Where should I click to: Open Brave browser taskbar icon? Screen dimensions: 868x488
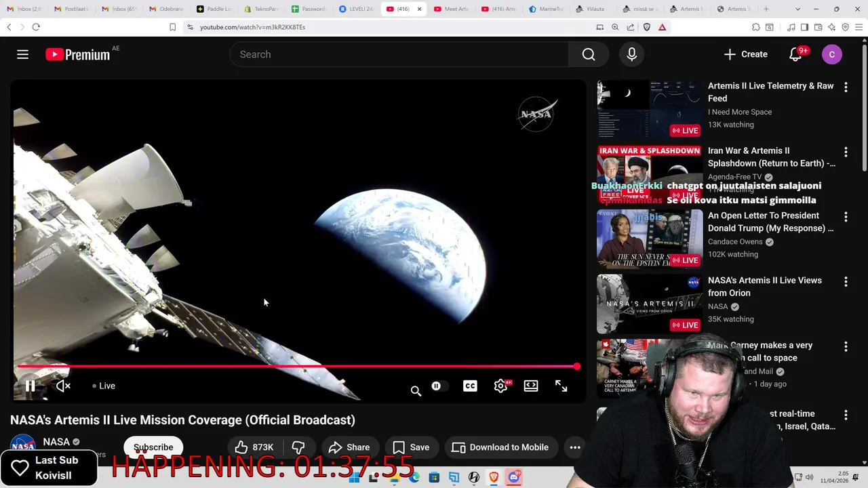[x=494, y=478]
